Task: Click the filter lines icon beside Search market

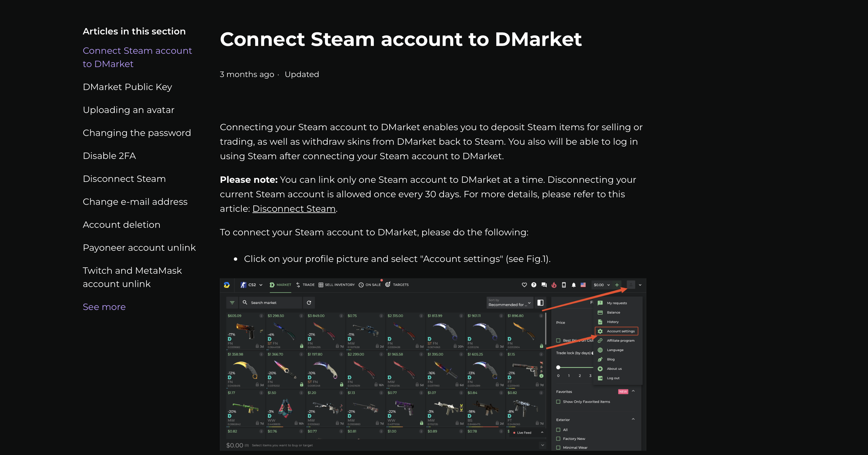Action: (232, 303)
